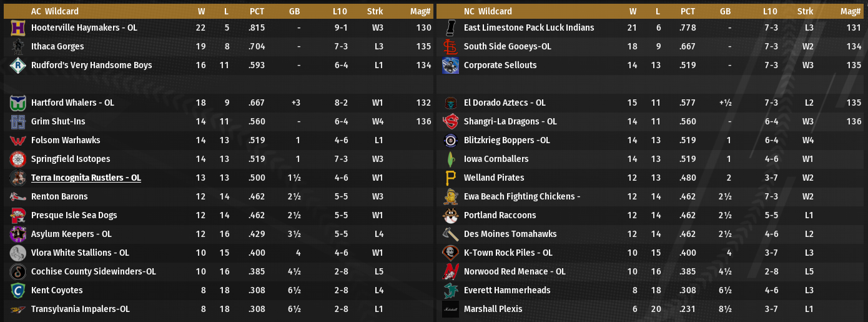Click the South Side Gooeys logo
The width and height of the screenshot is (868, 322).
coord(450,47)
